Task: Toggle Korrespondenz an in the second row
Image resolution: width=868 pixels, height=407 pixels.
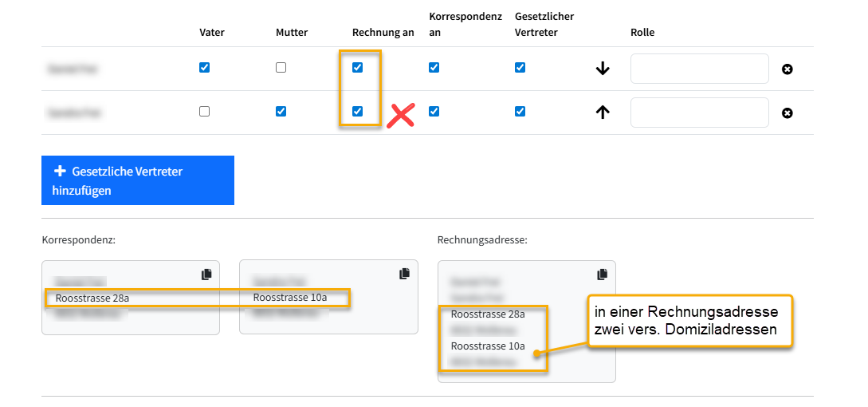Action: [434, 112]
